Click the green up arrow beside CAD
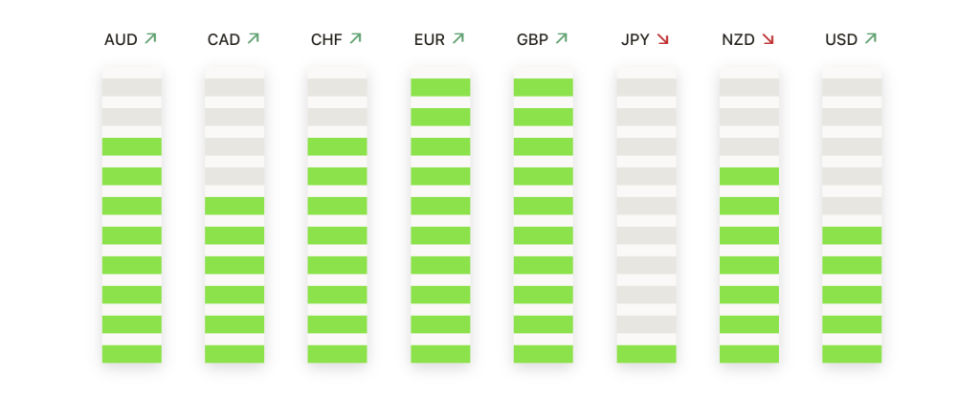The height and width of the screenshot is (399, 980). point(253,38)
